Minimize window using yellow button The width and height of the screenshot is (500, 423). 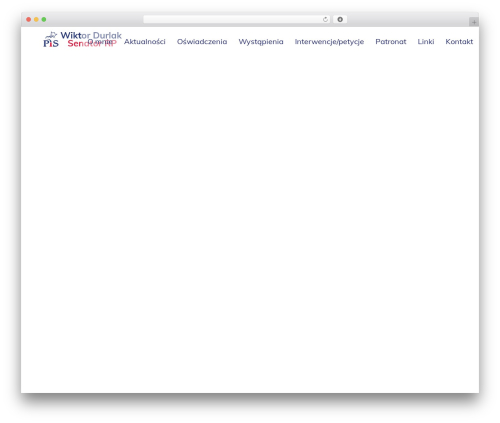point(36,19)
